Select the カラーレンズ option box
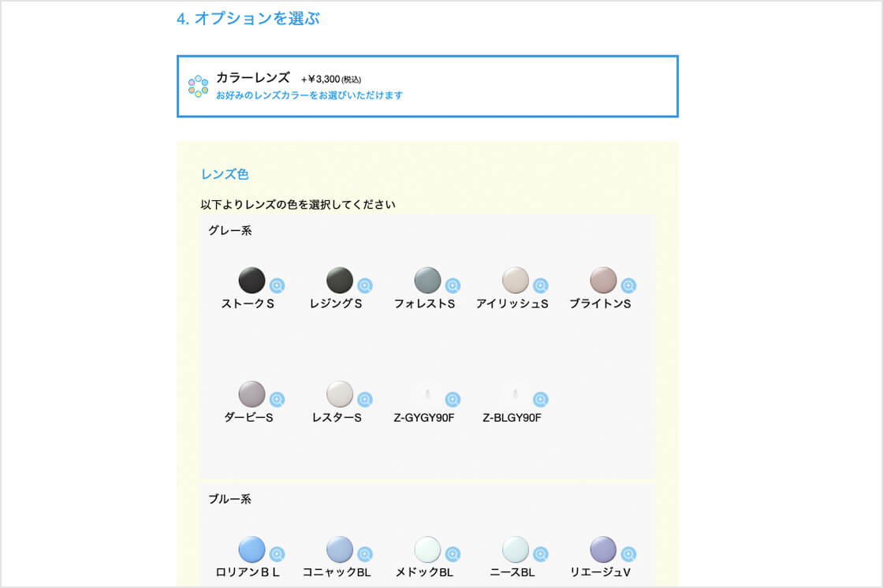This screenshot has height=588, width=883. [427, 87]
